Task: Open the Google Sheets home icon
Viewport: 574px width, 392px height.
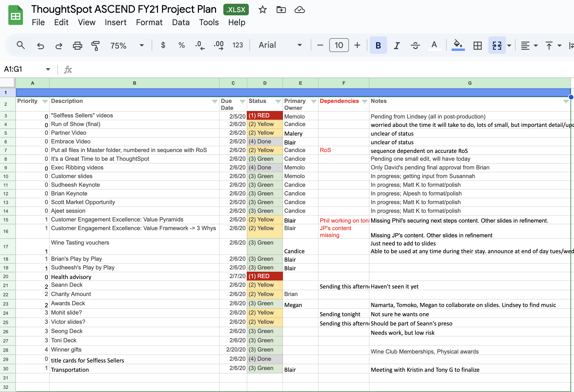Action: coord(15,15)
